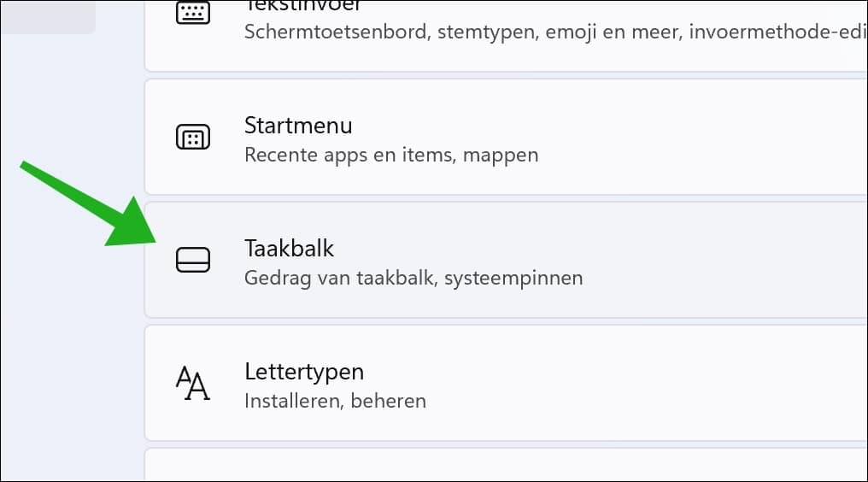868x482 pixels.
Task: Open the Taakbalk settings title
Action: coord(289,249)
